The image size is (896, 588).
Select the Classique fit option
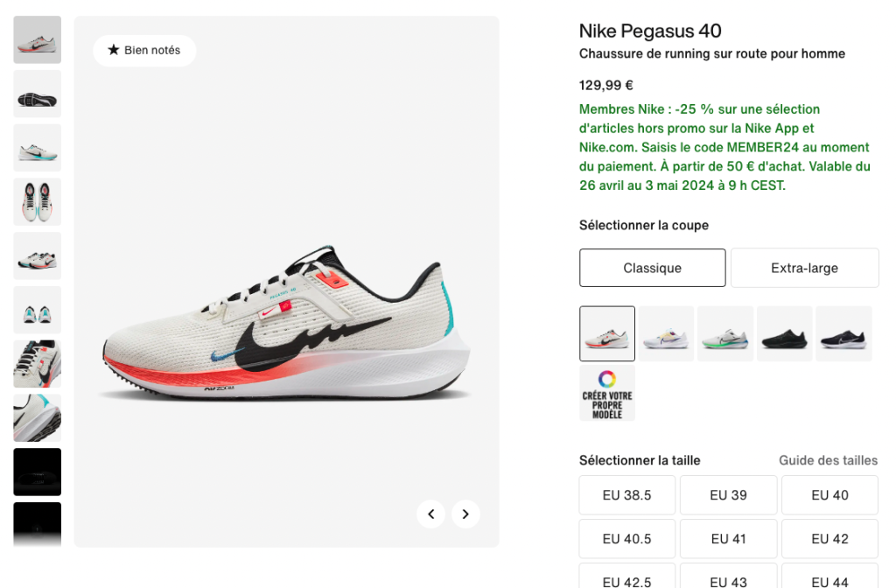tap(652, 267)
